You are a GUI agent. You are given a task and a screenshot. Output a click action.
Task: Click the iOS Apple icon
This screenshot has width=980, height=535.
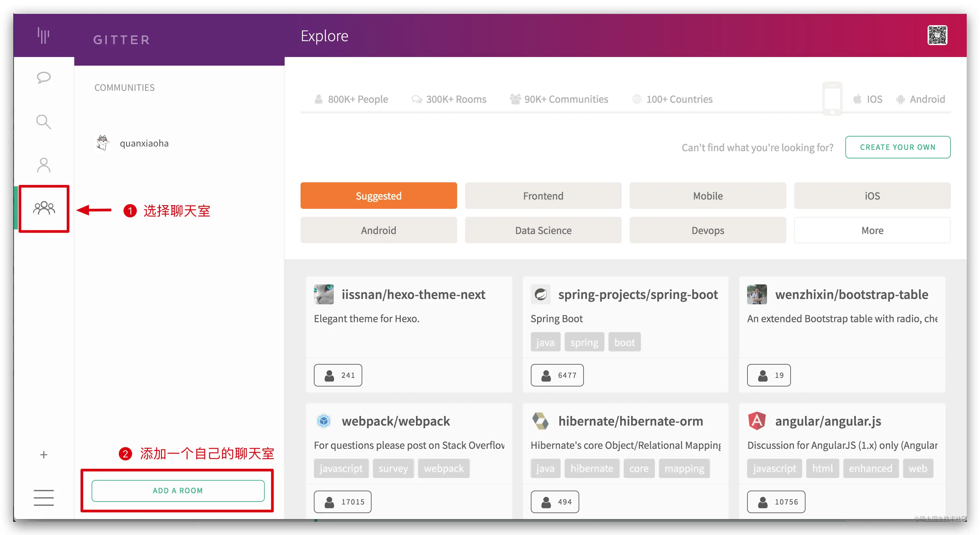pos(858,99)
